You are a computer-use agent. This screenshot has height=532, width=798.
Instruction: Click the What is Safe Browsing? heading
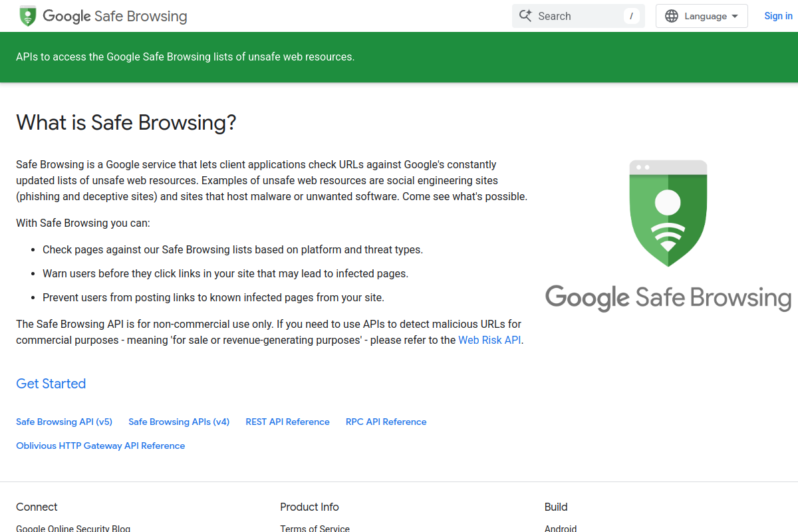pos(126,122)
